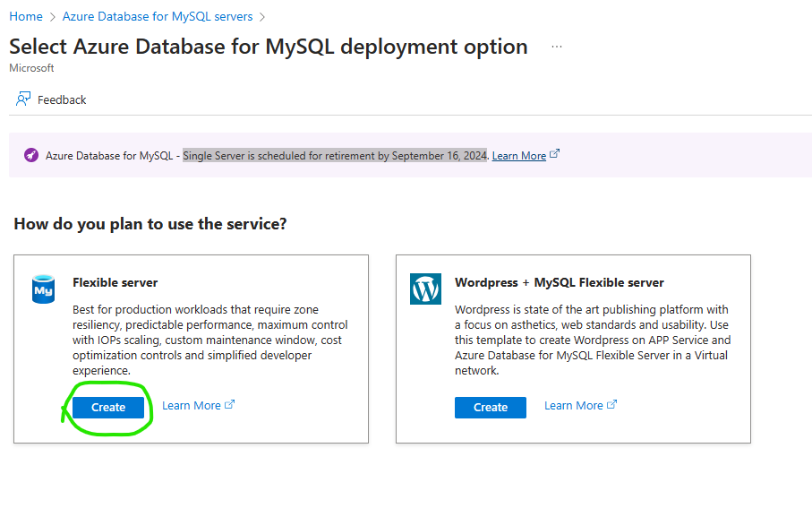The height and width of the screenshot is (517, 812).
Task: Open Azure Database for MySQL servers breadcrumb
Action: pos(157,16)
